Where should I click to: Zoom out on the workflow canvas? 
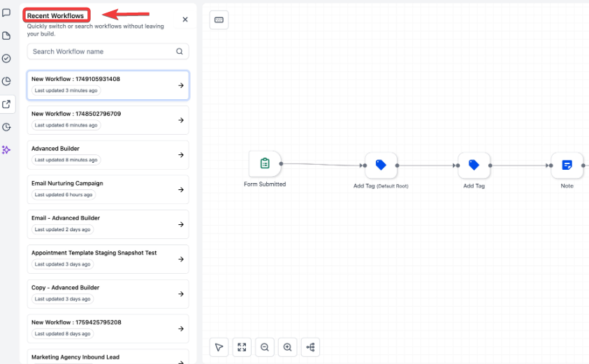click(x=264, y=347)
